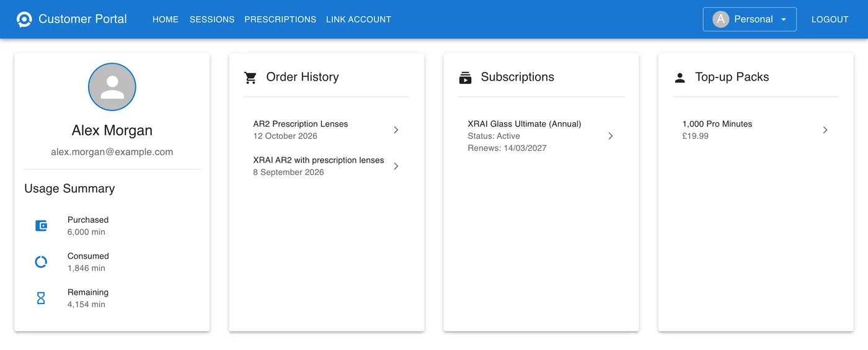Viewport: 868px width, 350px height.
Task: Click the Status: Active text
Action: (494, 136)
